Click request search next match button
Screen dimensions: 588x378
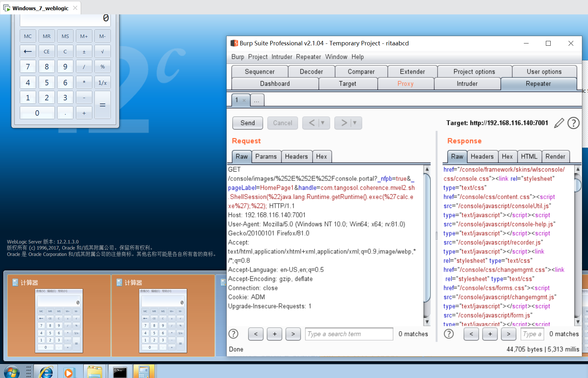(x=293, y=334)
